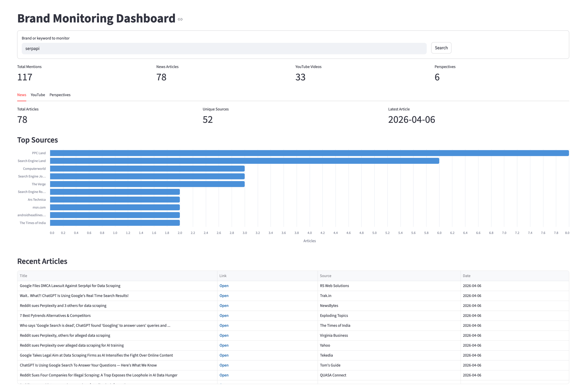
Task: Click the Search Engine Land bar
Action: click(245, 161)
